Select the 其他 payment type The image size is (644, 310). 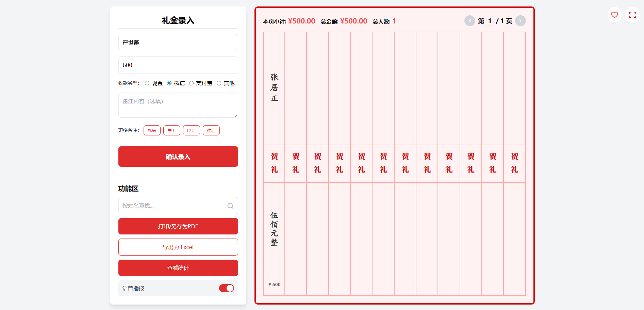point(219,83)
